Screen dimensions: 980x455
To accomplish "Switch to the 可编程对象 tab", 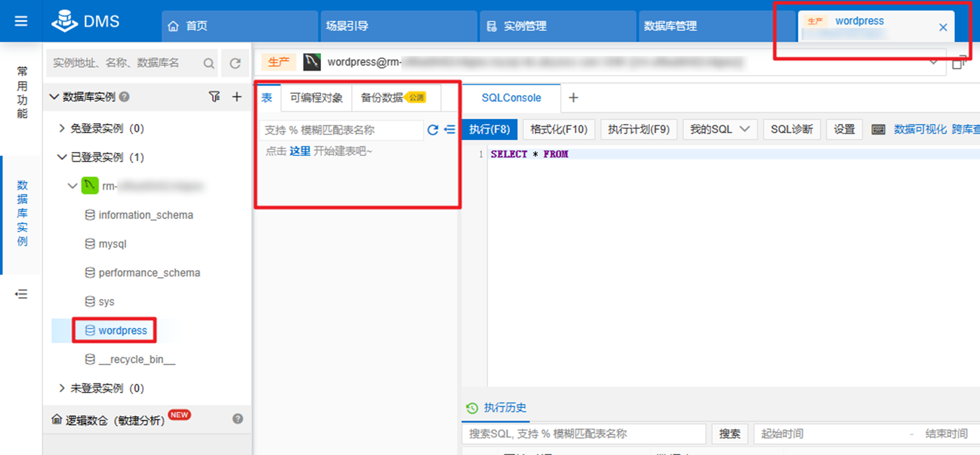I will (x=316, y=98).
